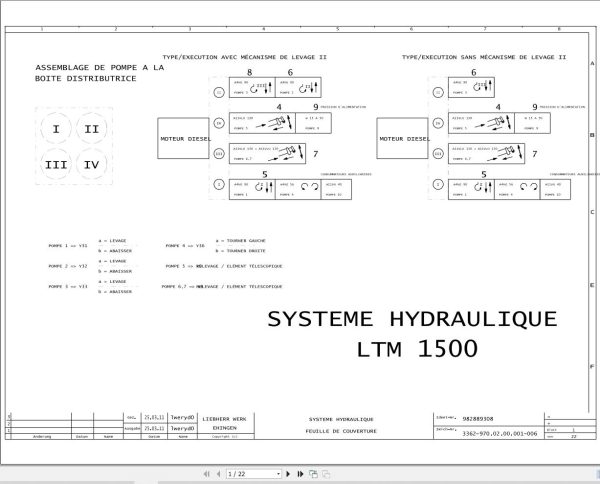The width and height of the screenshot is (600, 484).
Task: Jump to the last page
Action: tap(300, 474)
